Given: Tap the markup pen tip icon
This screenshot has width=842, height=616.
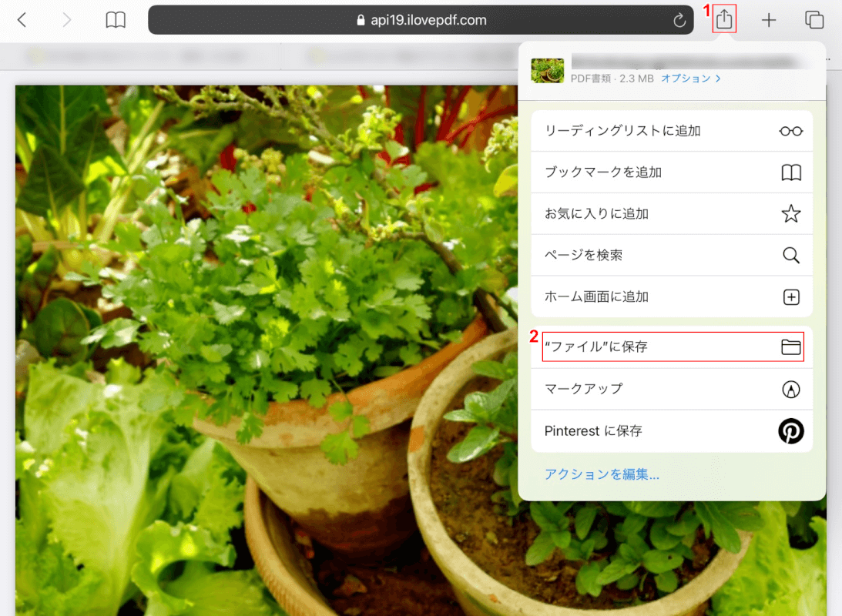Looking at the screenshot, I should coord(790,390).
